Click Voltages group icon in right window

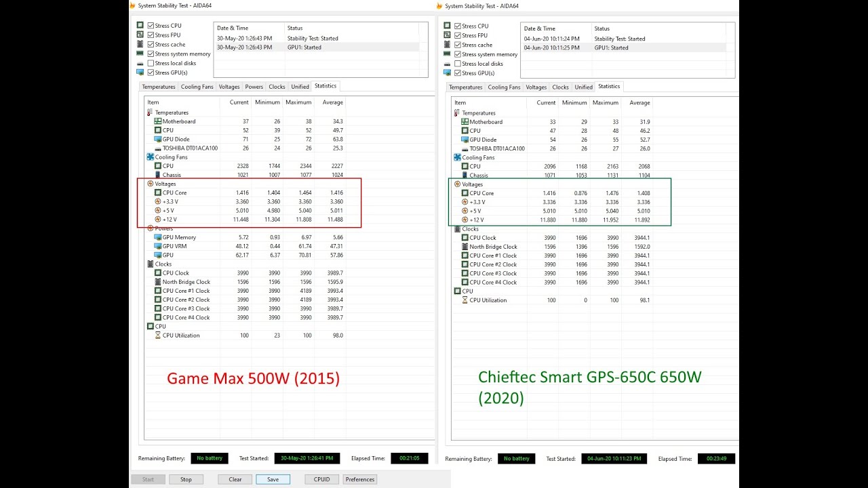click(x=457, y=184)
